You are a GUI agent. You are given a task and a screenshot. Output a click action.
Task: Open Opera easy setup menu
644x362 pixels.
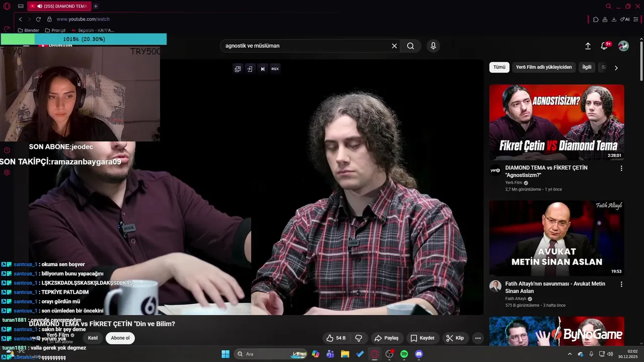coord(636,19)
